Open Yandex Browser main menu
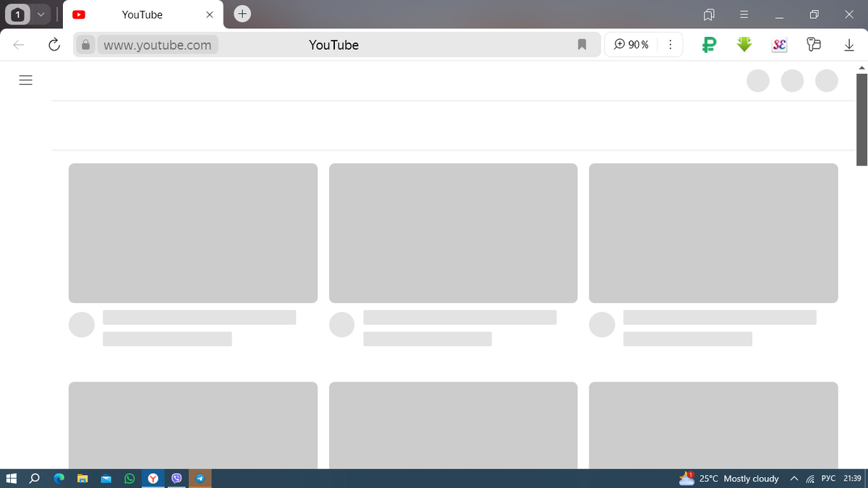 [x=743, y=14]
